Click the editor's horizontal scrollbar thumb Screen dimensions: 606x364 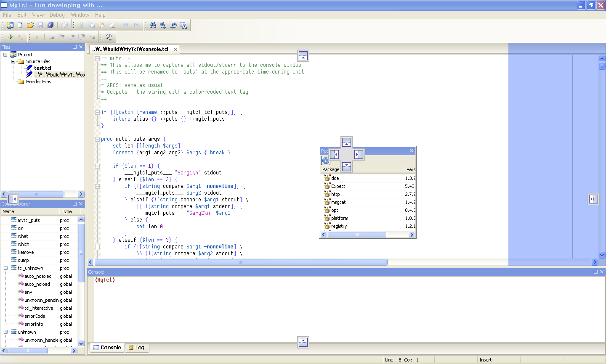(x=241, y=262)
